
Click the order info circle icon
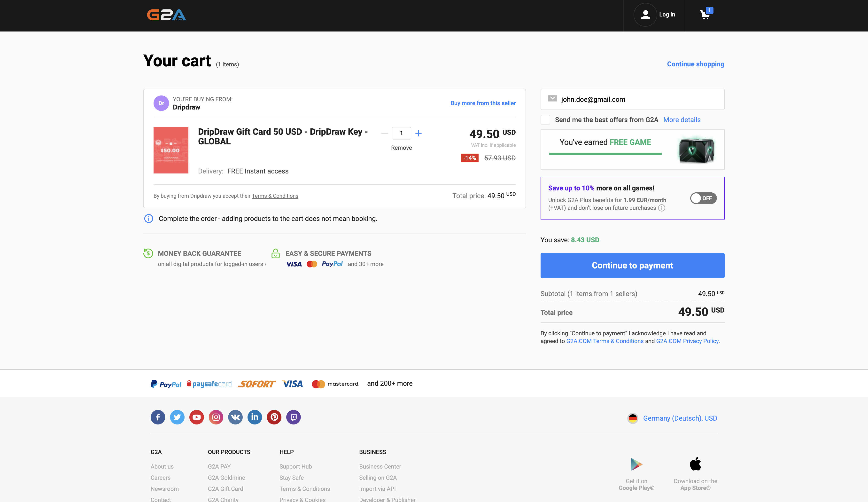pyautogui.click(x=148, y=219)
